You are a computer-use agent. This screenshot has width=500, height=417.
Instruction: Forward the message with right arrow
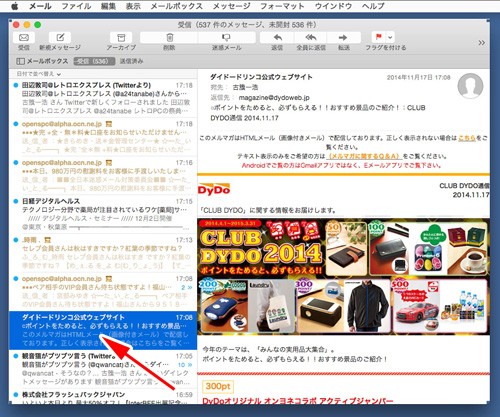click(x=343, y=37)
